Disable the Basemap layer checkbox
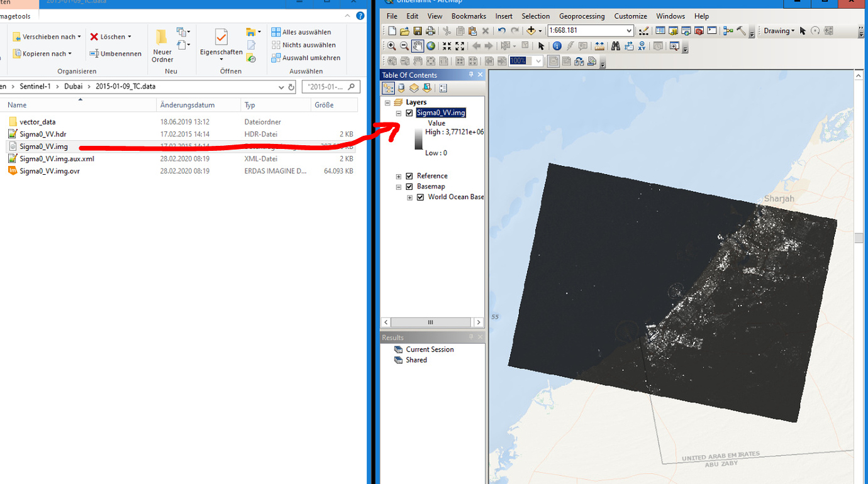The height and width of the screenshot is (484, 868). point(409,187)
